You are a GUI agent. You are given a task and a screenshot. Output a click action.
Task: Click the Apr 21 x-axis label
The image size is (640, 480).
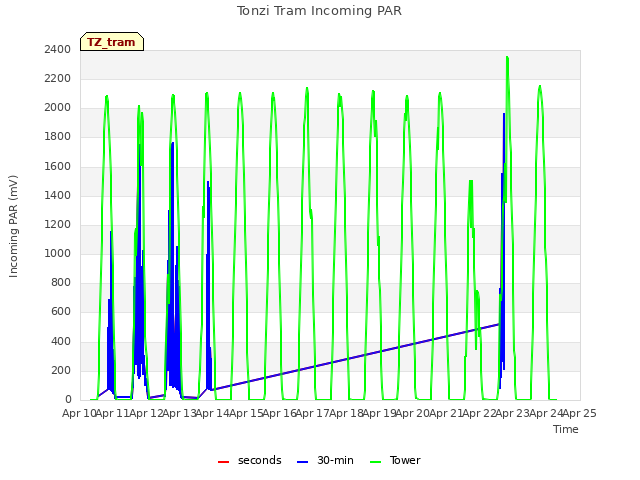(446, 414)
